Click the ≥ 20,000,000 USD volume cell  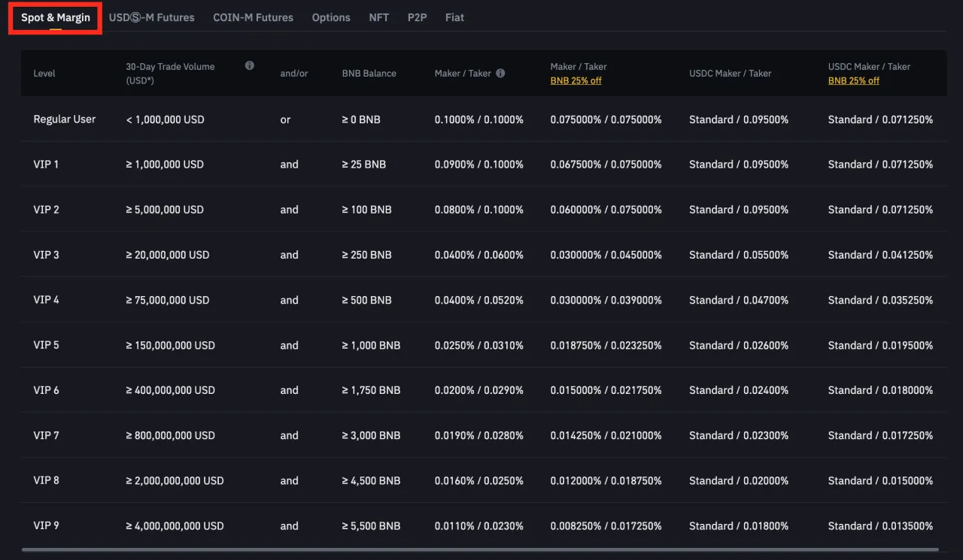click(168, 255)
